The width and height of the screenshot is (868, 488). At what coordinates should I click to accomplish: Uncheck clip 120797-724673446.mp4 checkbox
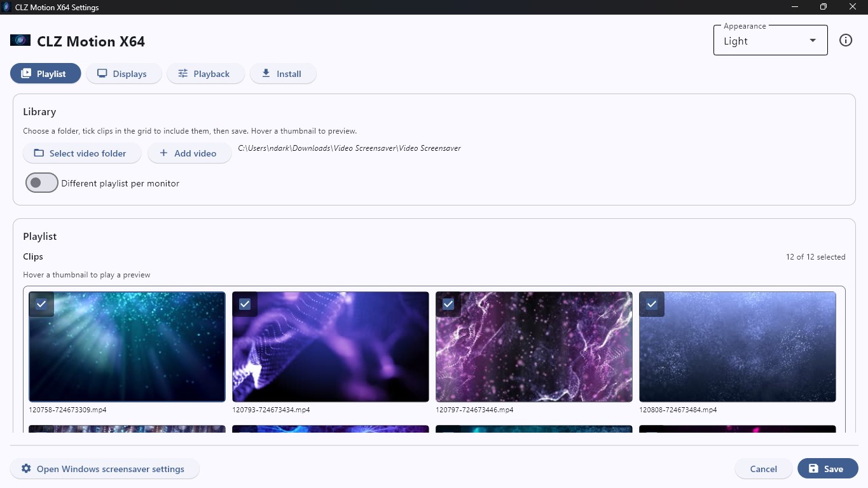point(448,304)
